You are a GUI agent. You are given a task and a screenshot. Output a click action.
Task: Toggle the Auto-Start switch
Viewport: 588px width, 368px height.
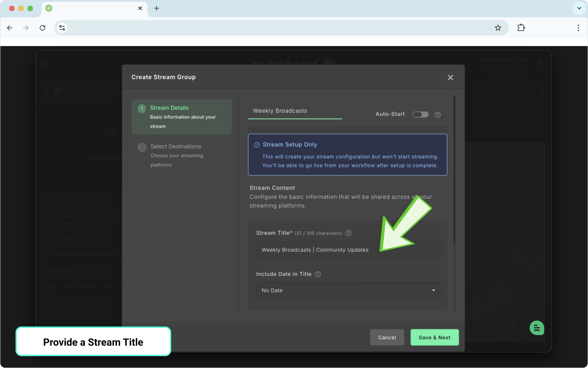point(420,114)
